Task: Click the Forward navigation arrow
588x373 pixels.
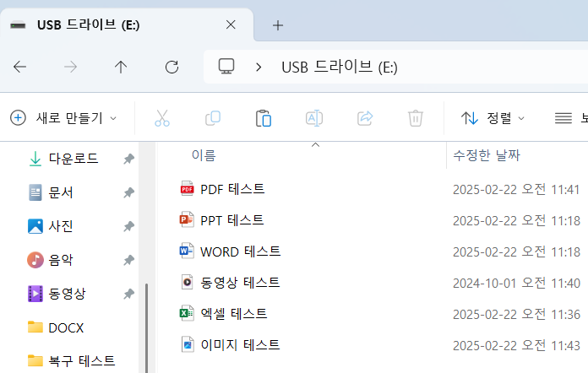Action: [x=70, y=67]
